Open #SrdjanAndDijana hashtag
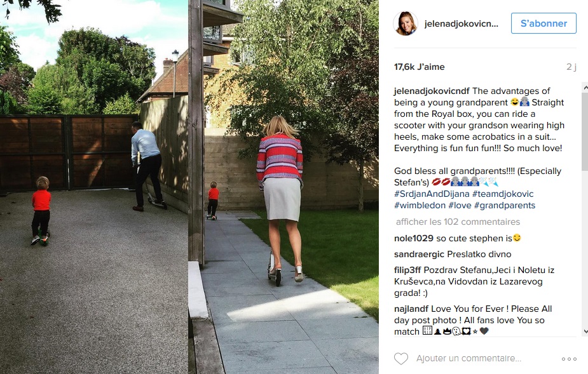This screenshot has width=588, height=374. point(432,194)
